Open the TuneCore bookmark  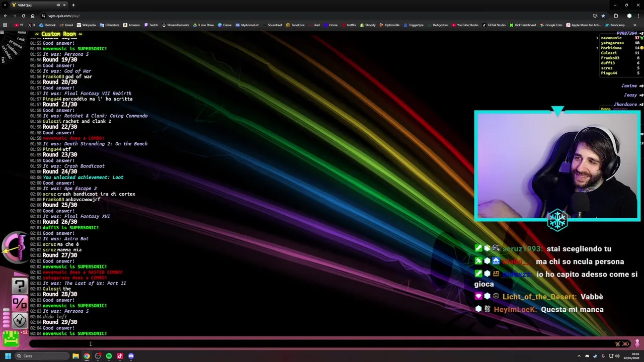coord(295,25)
